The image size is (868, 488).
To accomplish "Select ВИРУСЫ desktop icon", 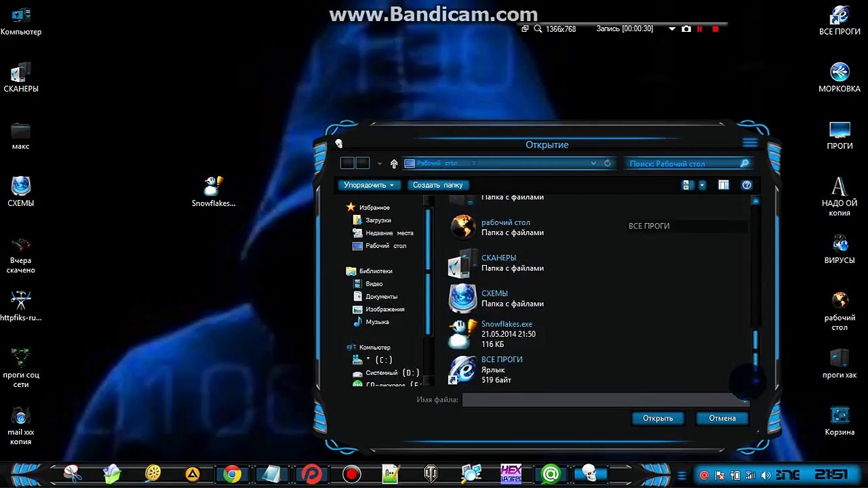I will click(x=840, y=249).
